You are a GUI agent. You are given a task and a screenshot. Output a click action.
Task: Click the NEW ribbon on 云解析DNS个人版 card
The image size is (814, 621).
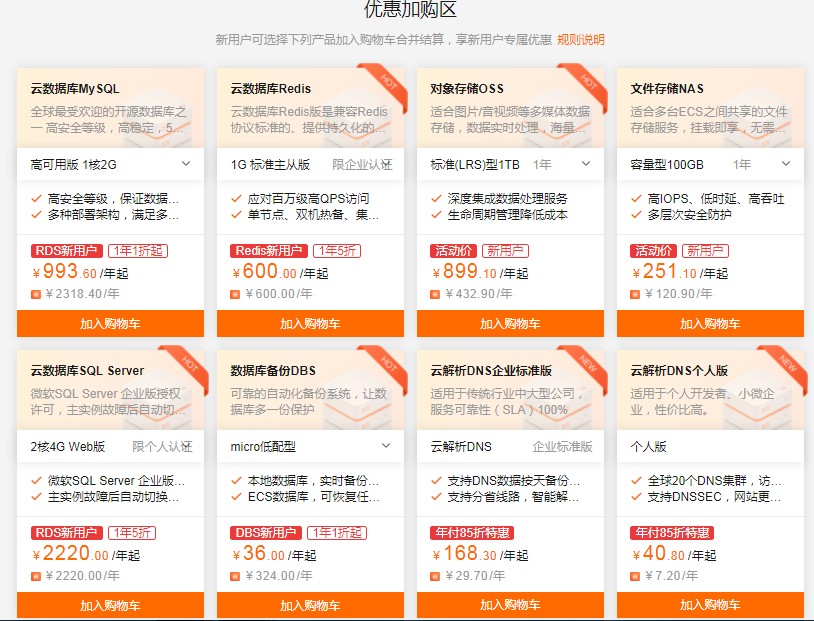787,365
